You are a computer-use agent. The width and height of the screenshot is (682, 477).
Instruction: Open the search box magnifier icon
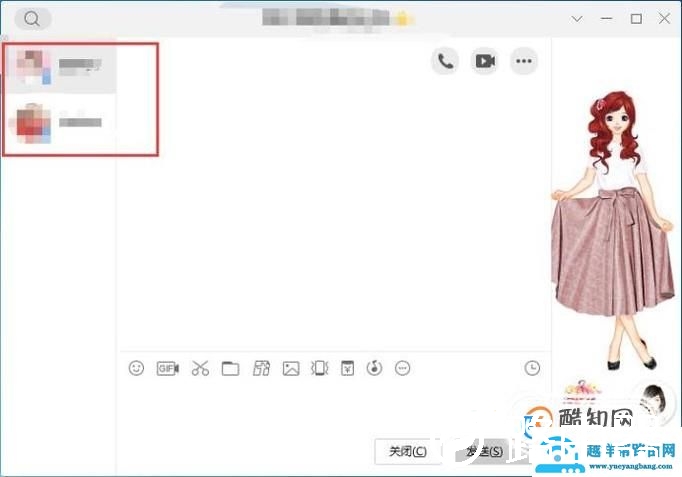click(32, 19)
